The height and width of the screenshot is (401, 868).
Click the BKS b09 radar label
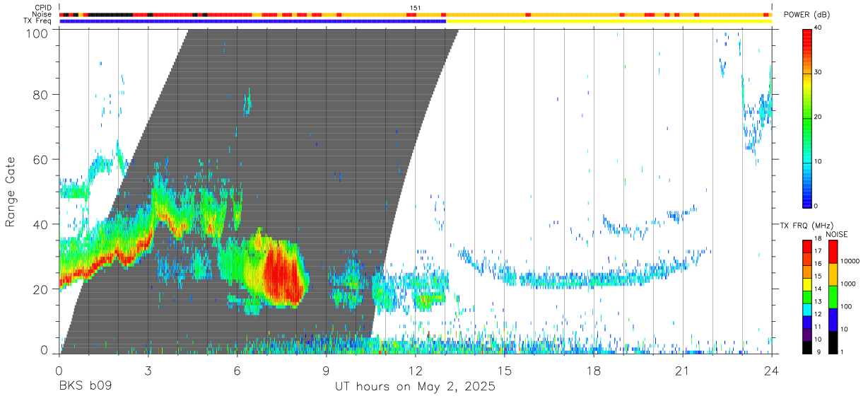point(85,387)
